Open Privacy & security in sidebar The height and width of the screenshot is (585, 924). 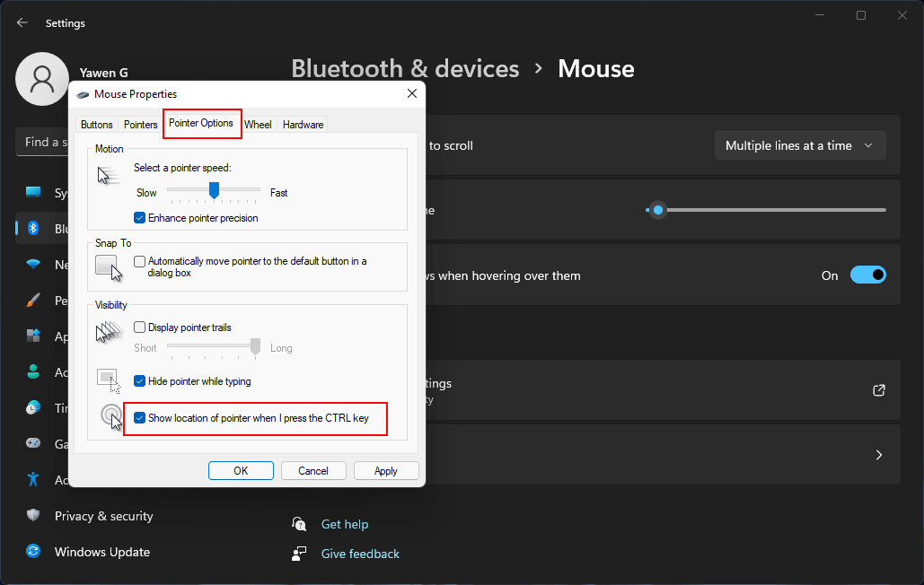104,516
